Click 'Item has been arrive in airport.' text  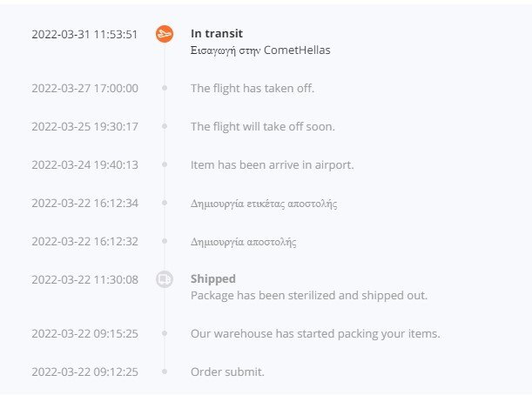[x=273, y=165]
